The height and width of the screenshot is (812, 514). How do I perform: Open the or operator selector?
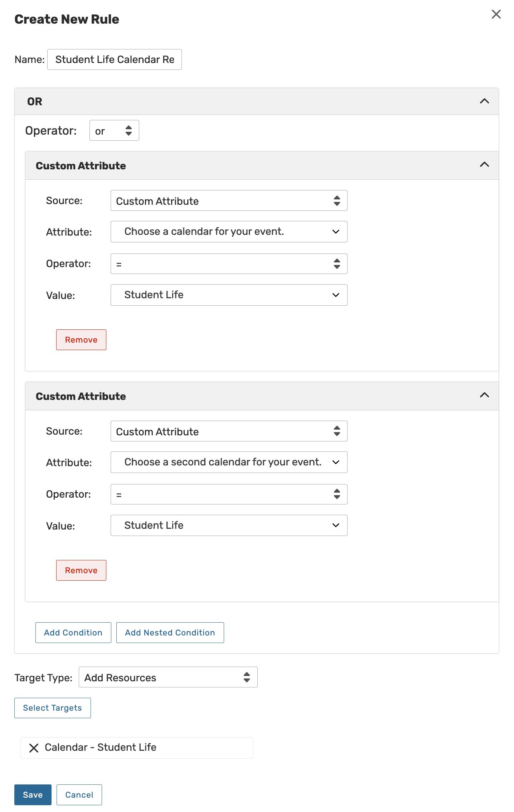pyautogui.click(x=114, y=131)
